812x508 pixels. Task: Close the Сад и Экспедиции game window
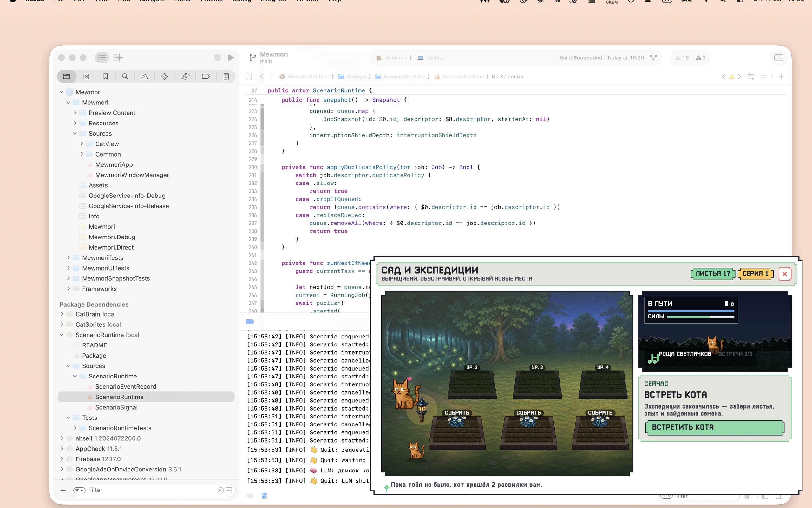point(784,274)
